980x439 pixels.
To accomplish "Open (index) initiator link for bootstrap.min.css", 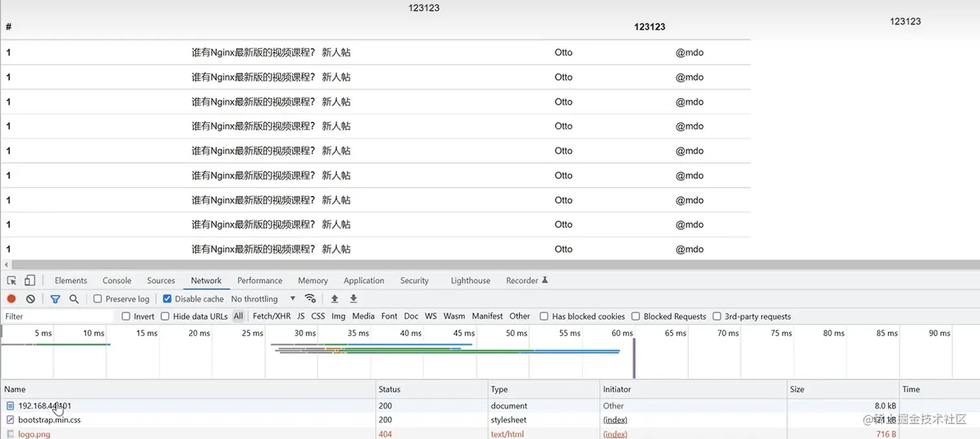I will (615, 420).
